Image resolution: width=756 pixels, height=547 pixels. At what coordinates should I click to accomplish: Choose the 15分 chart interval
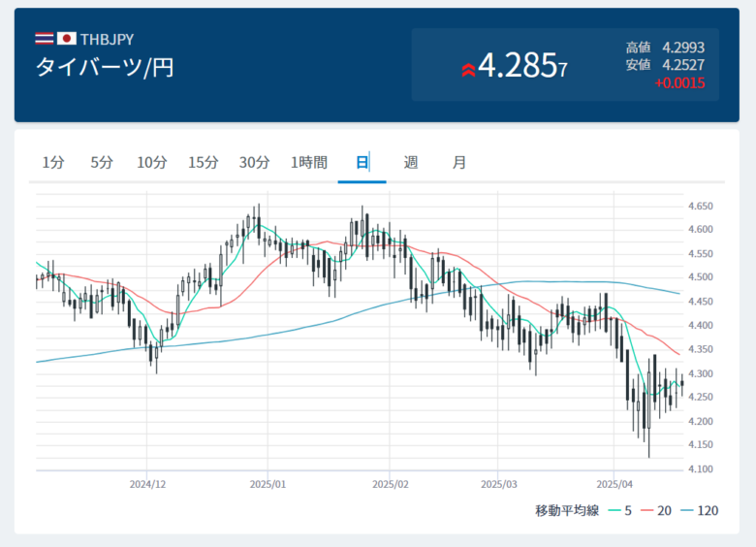point(204,162)
